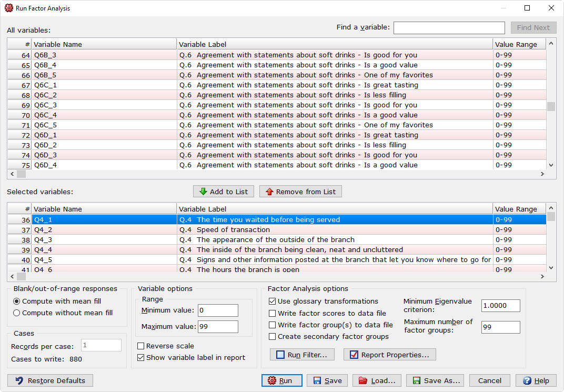564x392 pixels.
Task: Click Minimum Eigenvalue criterion field
Action: pos(501,306)
